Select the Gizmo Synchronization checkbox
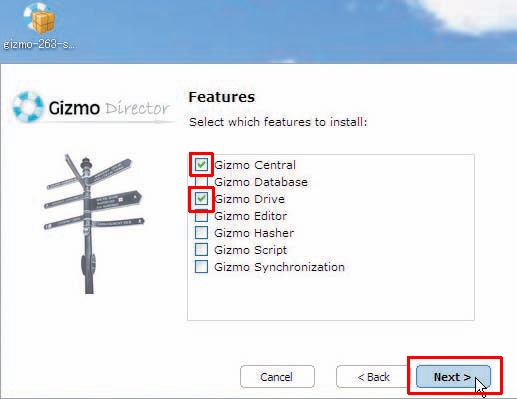Viewport: 517px width, 399px height. click(x=201, y=267)
